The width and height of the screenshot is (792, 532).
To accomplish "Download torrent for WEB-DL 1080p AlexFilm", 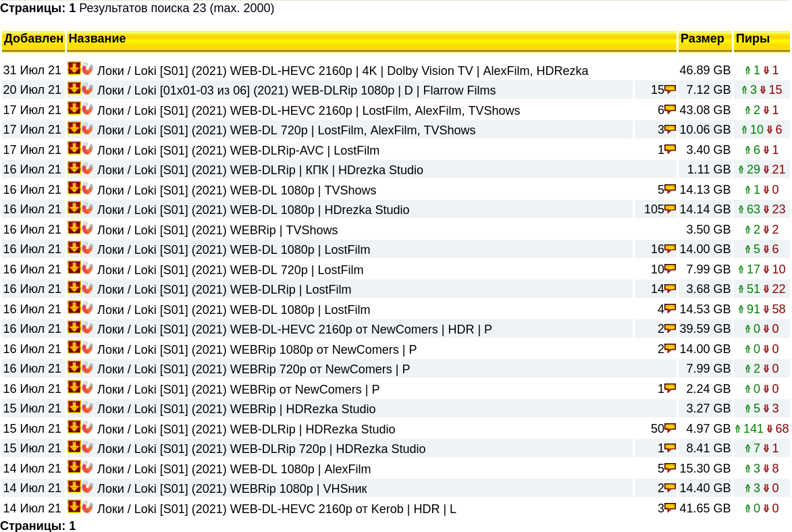I will (74, 468).
